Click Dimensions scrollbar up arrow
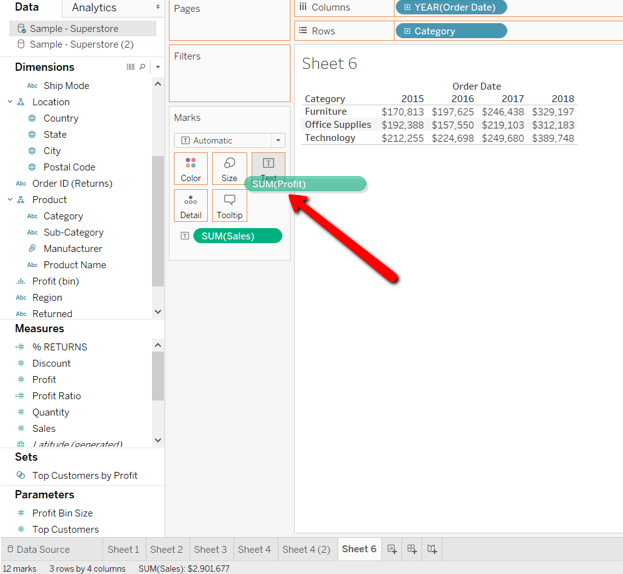 tap(158, 84)
